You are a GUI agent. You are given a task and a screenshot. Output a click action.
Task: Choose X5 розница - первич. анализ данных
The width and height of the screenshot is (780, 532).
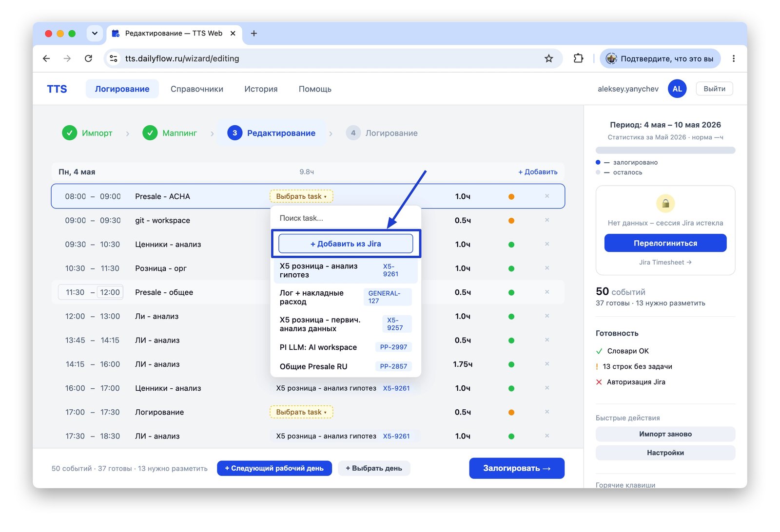(x=346, y=324)
